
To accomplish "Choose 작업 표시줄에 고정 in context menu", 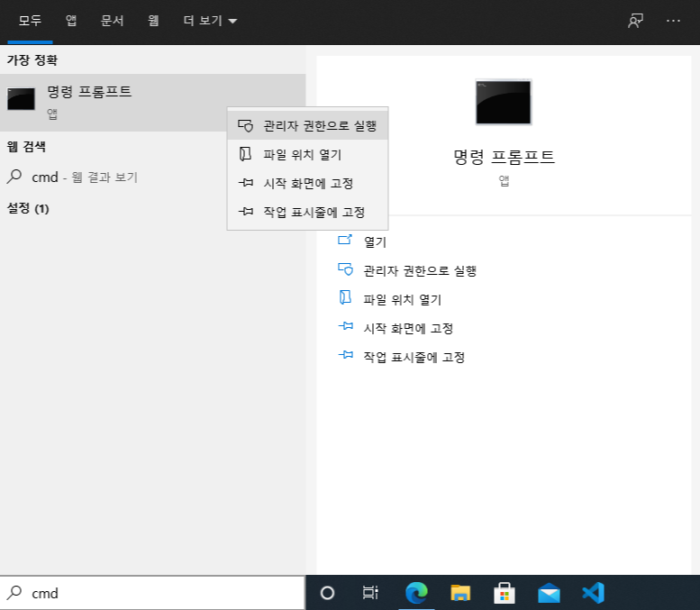I will coord(307,212).
